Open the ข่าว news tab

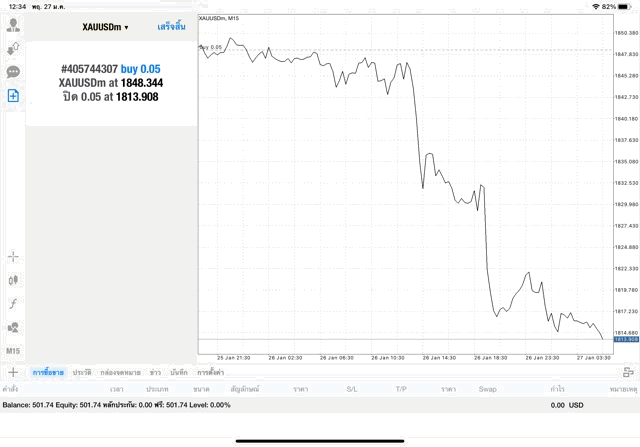point(155,372)
